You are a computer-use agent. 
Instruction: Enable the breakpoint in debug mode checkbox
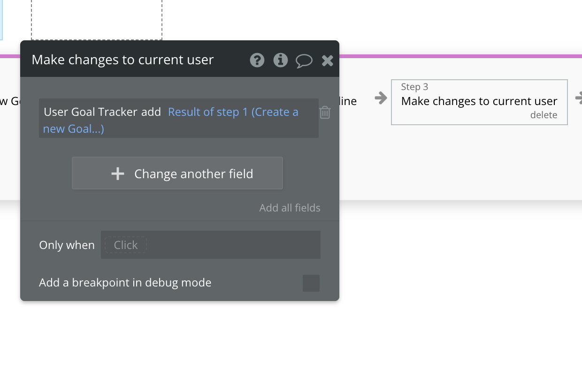pyautogui.click(x=311, y=283)
